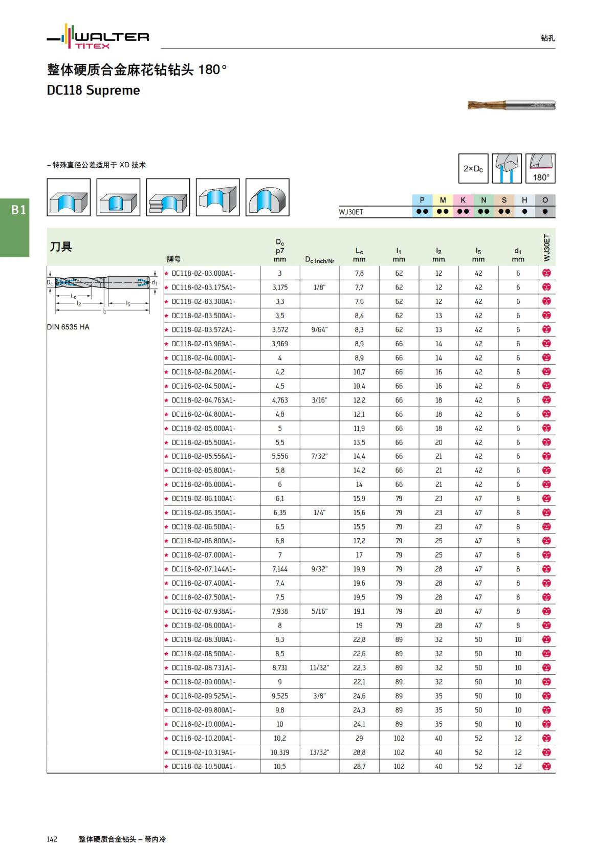Click availability icon for DC118-02-10.000A1-
Screen dimensions: 614x868
point(546,724)
